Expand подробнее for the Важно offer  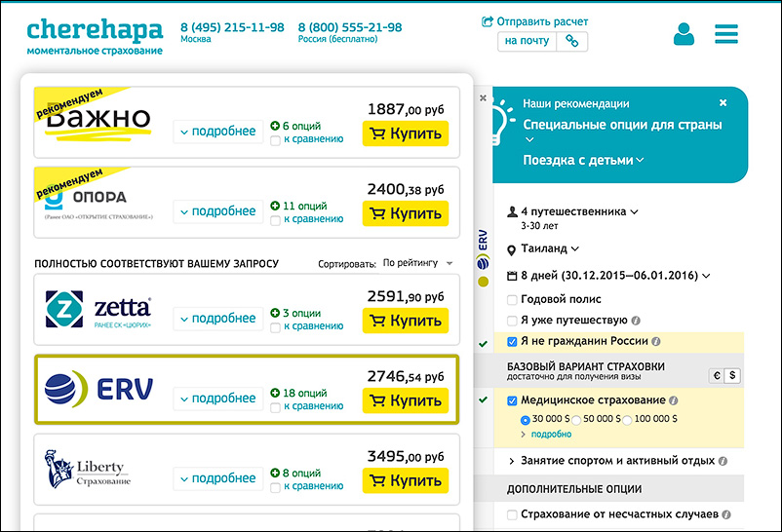click(218, 132)
